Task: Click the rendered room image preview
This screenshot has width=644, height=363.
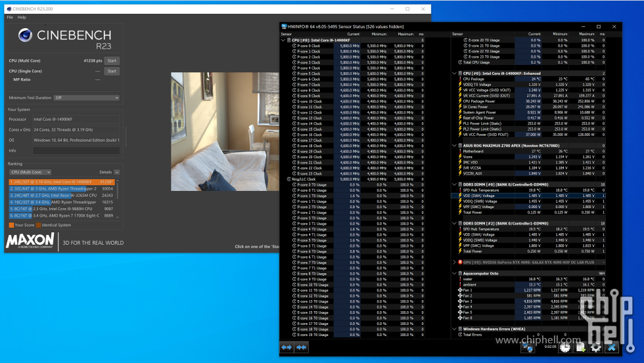Action: pos(225,132)
